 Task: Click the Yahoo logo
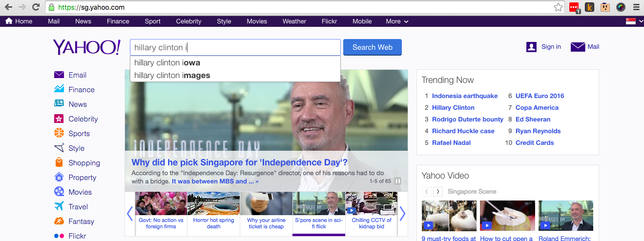point(86,47)
